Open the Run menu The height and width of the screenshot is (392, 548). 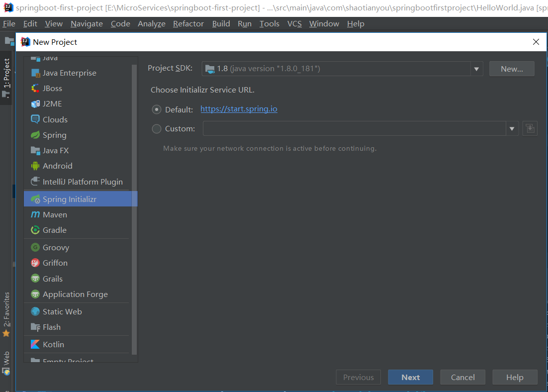click(x=245, y=24)
